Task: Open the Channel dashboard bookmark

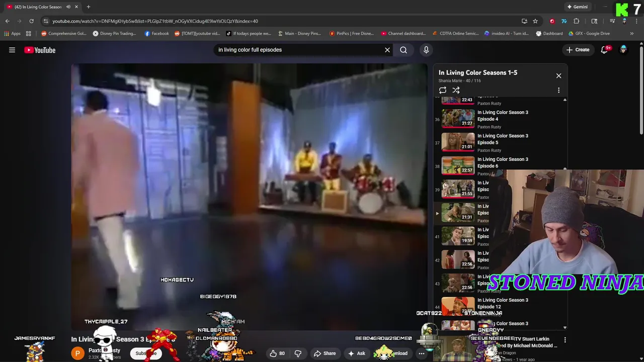Action: [x=404, y=34]
